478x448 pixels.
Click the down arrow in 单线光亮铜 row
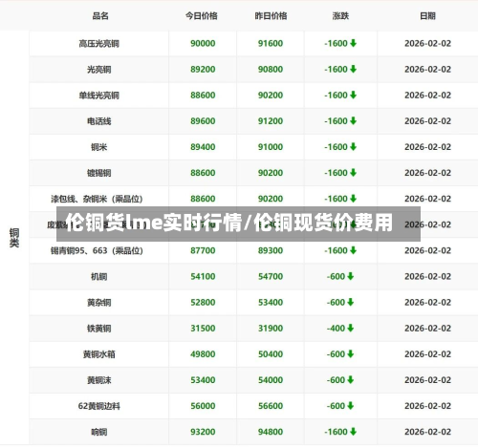353,95
